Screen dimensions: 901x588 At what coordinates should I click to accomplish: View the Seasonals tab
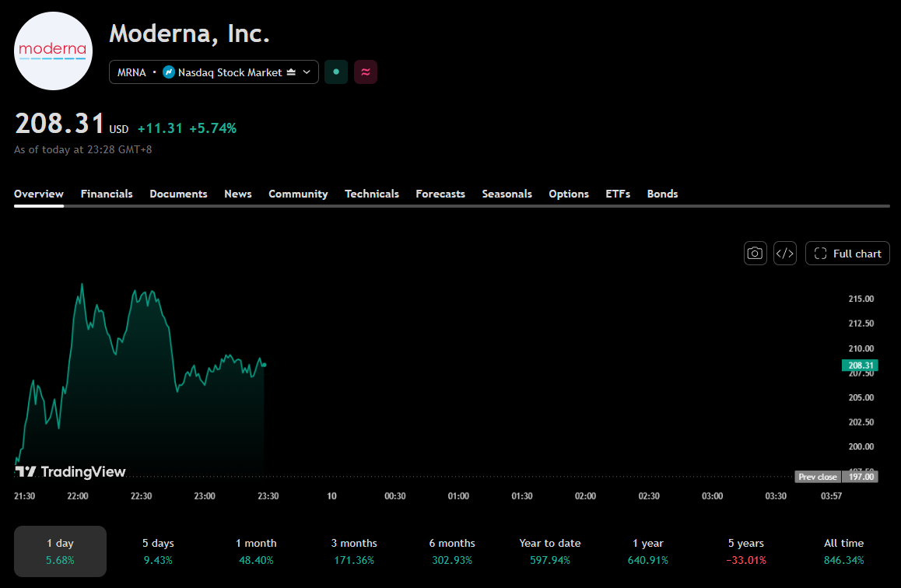point(507,194)
